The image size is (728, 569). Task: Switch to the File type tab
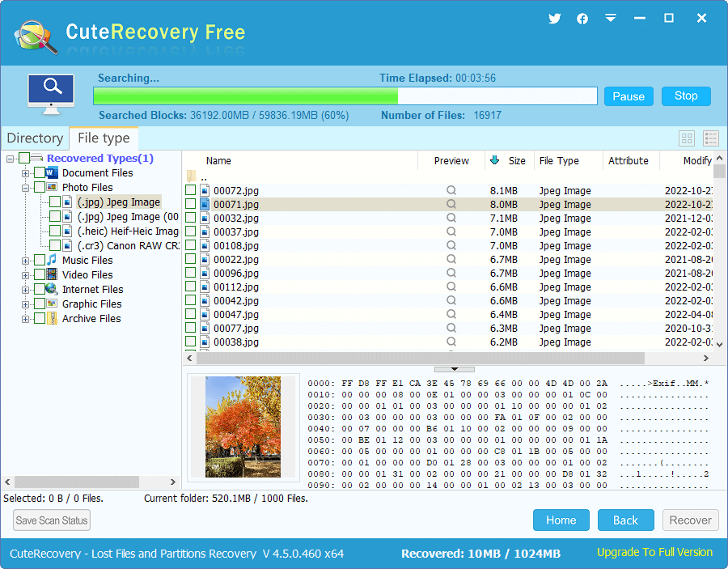pos(104,138)
